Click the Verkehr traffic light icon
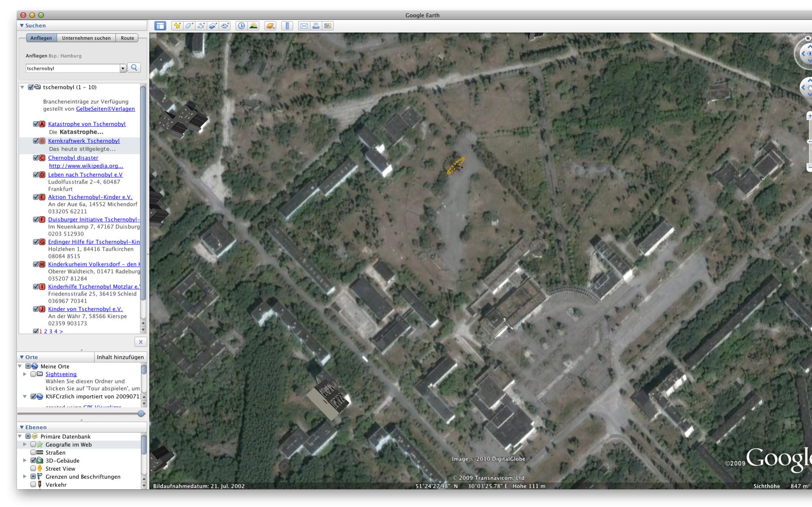 (x=40, y=485)
